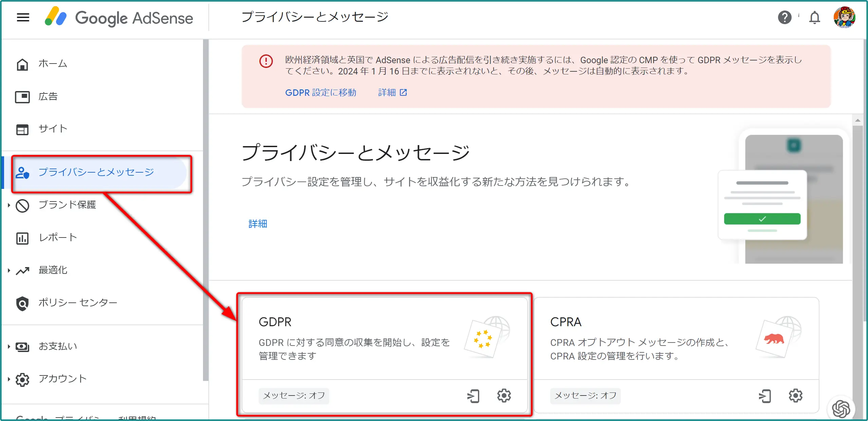Viewport: 868px width, 421px height.
Task: Expand the ブランド保護 menu arrow
Action: tap(9, 205)
